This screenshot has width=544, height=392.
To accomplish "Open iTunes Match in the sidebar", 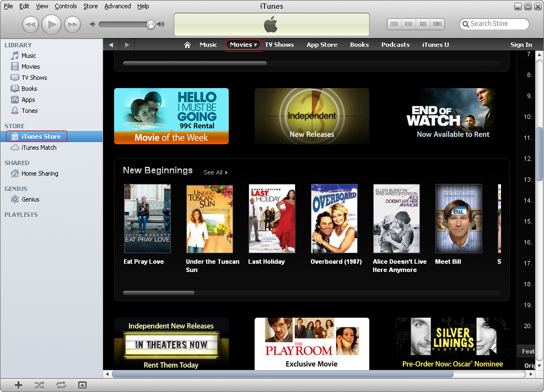I will [x=51, y=148].
